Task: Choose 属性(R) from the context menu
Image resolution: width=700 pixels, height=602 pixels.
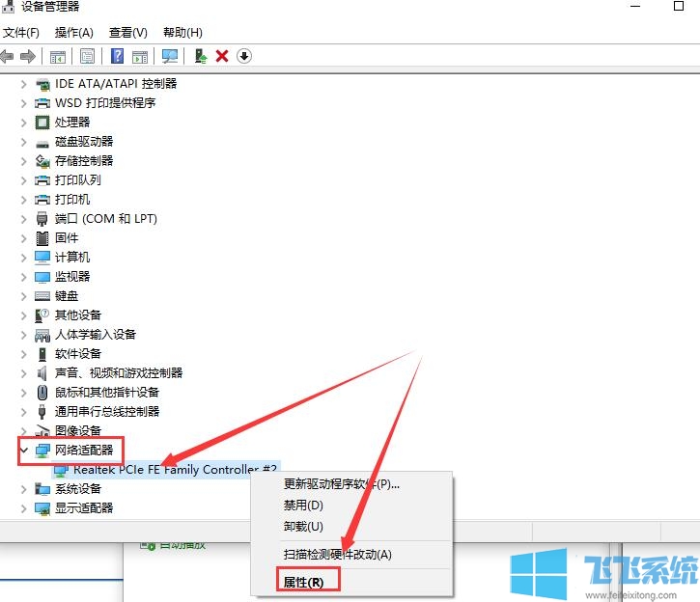Action: (x=310, y=582)
